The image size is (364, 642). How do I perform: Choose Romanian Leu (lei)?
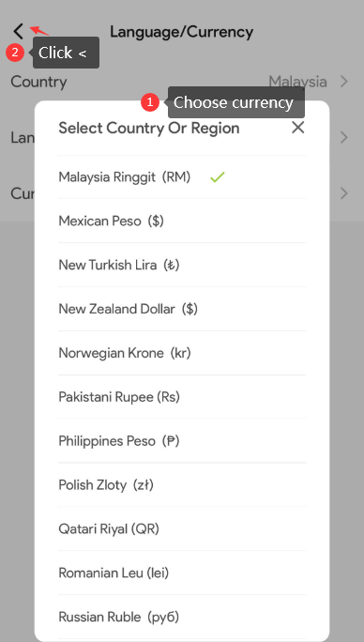point(182,573)
